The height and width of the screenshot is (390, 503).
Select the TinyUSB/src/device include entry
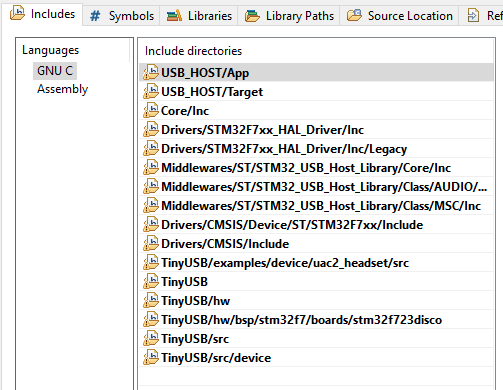316,358
